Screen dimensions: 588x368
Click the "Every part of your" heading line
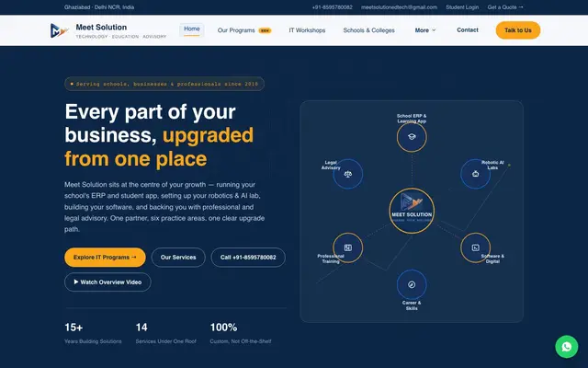coord(150,112)
